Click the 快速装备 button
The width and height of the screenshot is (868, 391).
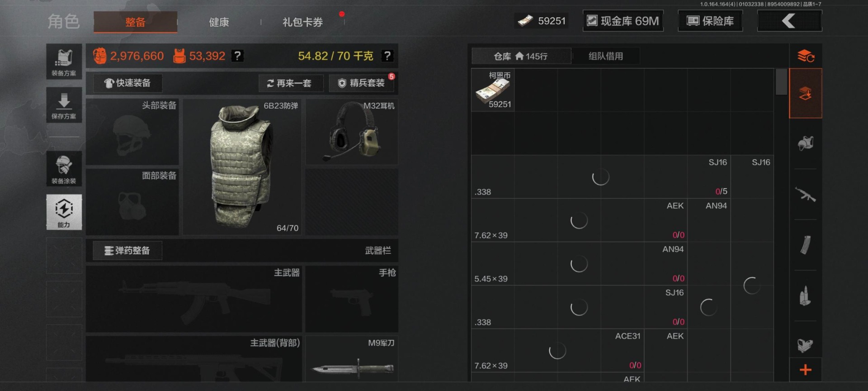127,83
